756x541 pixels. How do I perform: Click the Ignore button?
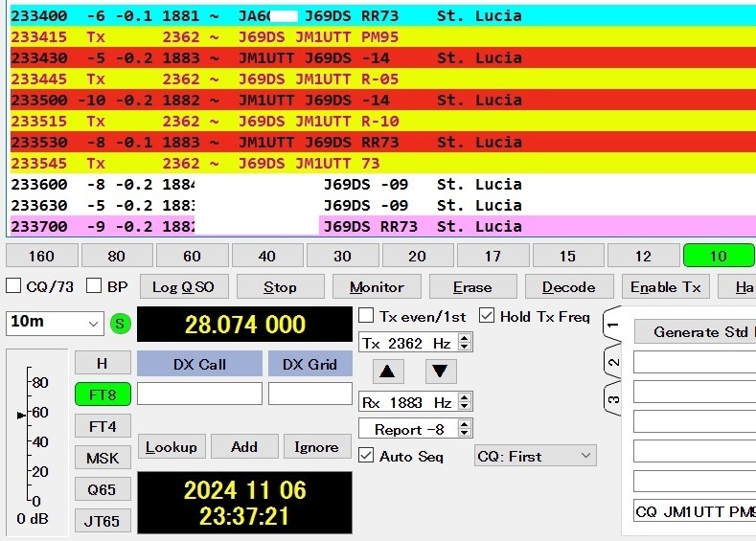point(317,446)
